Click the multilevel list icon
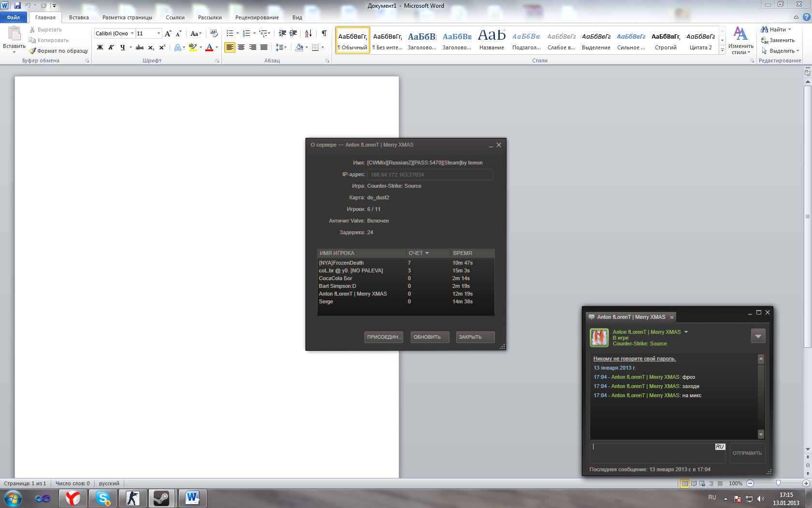Viewport: 812px width, 508px height. [x=263, y=33]
